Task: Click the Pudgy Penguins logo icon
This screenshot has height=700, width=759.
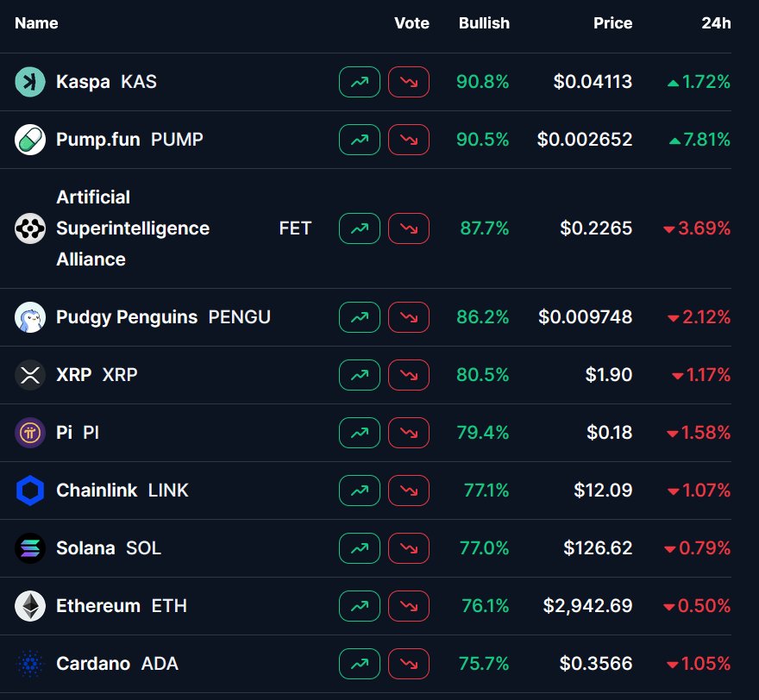Action: (x=30, y=317)
